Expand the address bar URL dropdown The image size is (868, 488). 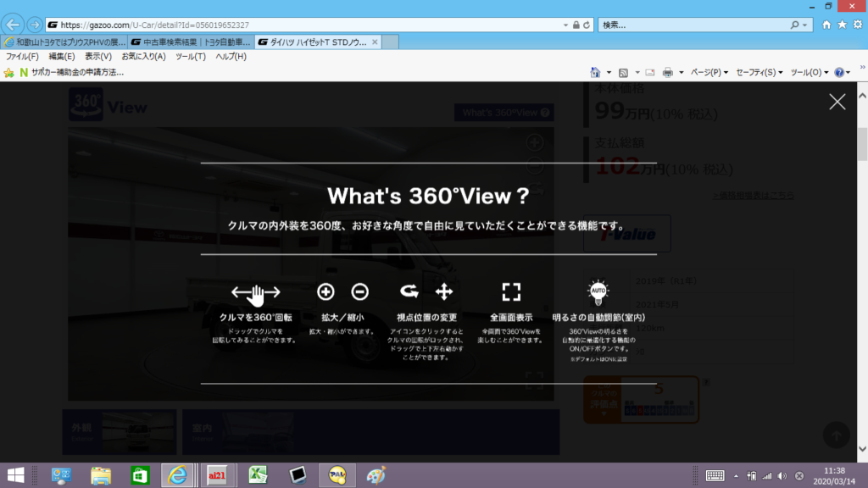click(x=565, y=25)
